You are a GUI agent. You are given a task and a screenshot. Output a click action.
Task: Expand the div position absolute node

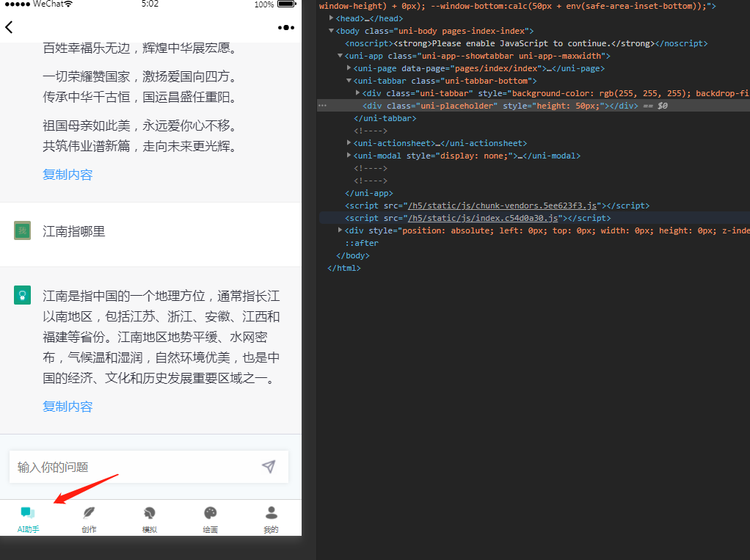coord(340,230)
